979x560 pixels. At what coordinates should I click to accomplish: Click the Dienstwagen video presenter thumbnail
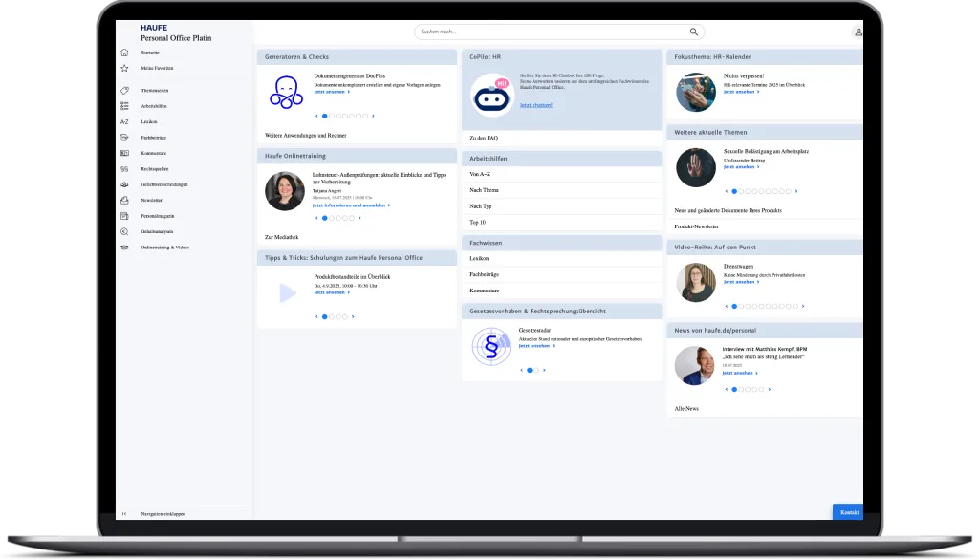(696, 282)
